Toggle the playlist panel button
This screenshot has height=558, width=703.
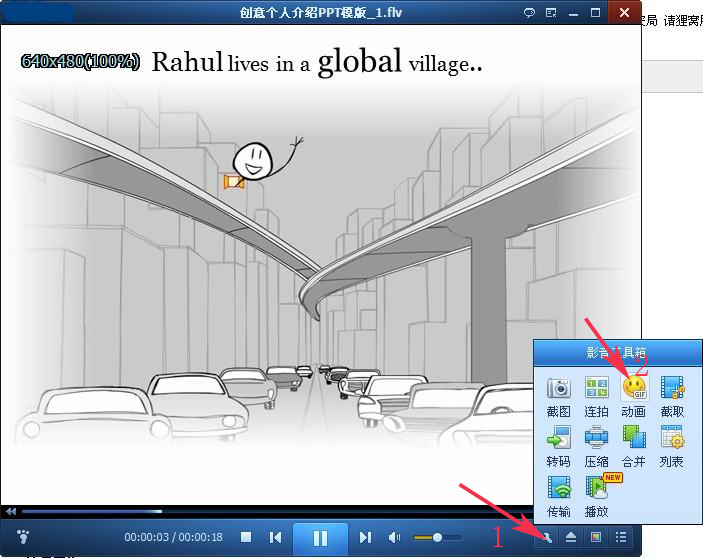pyautogui.click(x=621, y=538)
